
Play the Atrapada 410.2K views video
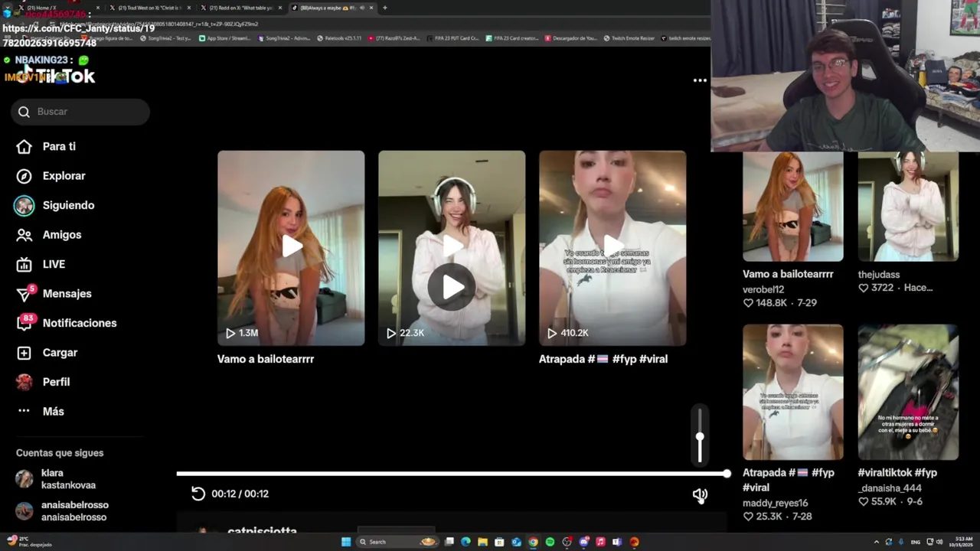coord(612,248)
